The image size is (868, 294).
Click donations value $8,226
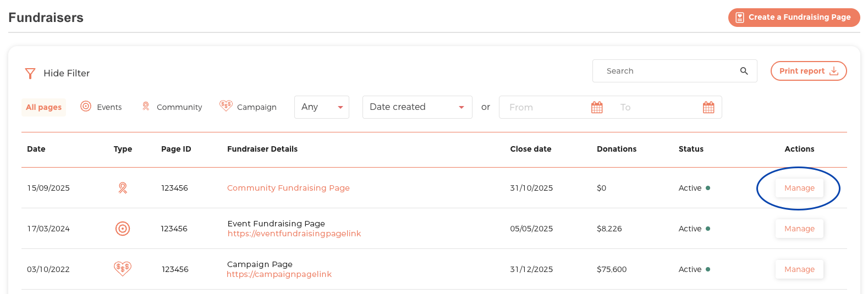click(609, 229)
